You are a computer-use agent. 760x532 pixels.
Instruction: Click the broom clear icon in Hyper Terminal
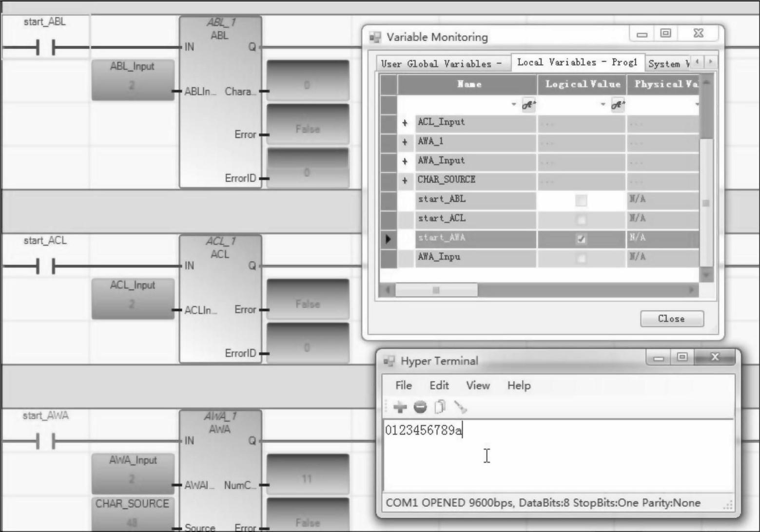click(460, 407)
